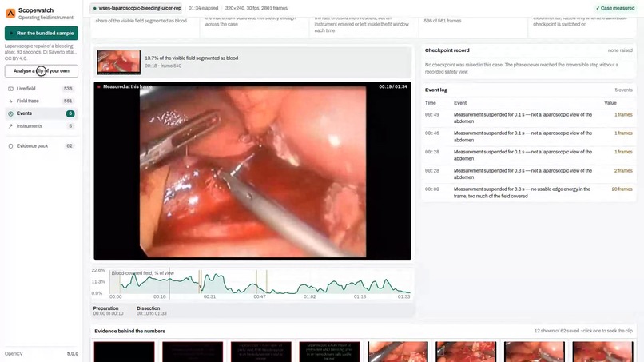Click the wses-laparoscopic-bleeding-ulcer clip name chip
Image resolution: width=644 pixels, height=362 pixels.
137,8
